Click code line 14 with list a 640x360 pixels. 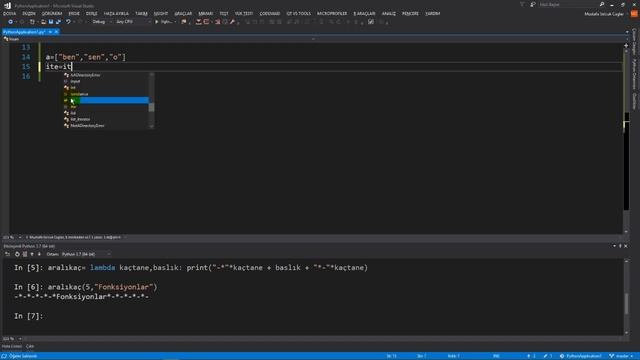click(x=86, y=57)
